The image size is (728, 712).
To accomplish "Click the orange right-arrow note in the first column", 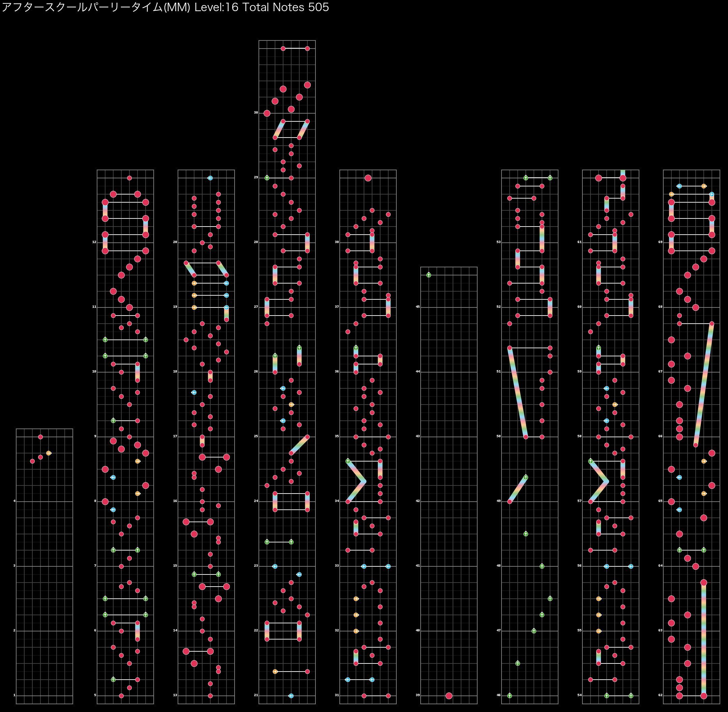I will point(49,453).
